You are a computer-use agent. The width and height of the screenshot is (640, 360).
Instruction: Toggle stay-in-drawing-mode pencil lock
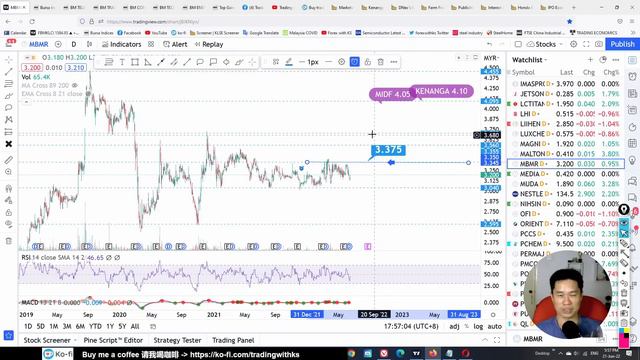click(9, 200)
